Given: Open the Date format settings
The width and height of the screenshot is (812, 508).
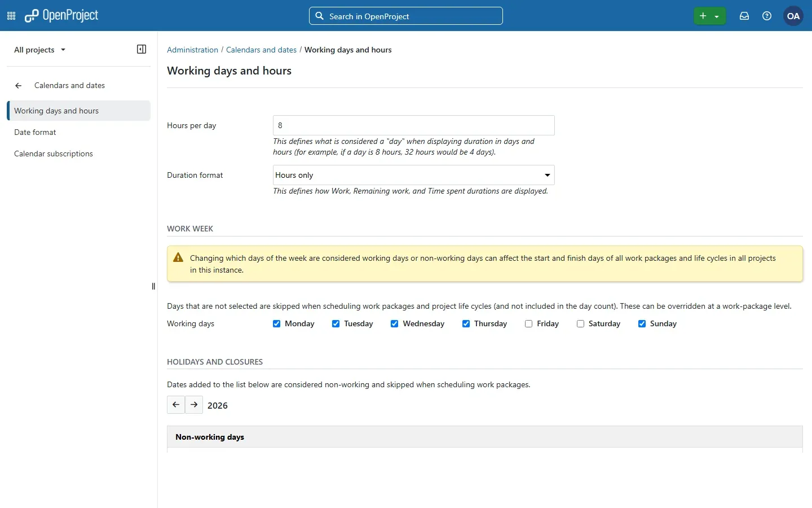Looking at the screenshot, I should click(35, 132).
